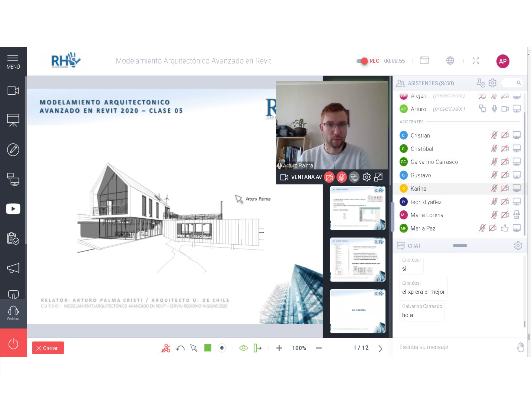Open the green color swatch
The height and width of the screenshot is (399, 532).
(208, 348)
